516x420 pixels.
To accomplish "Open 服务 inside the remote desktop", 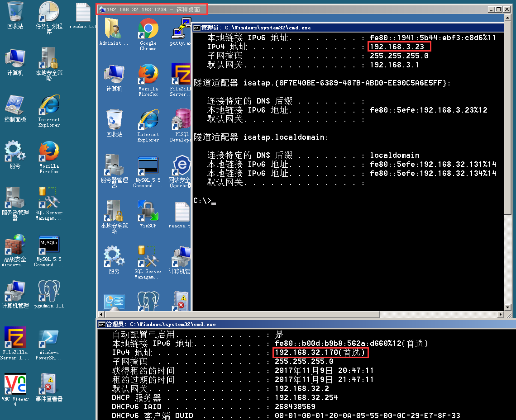I will pos(114,260).
